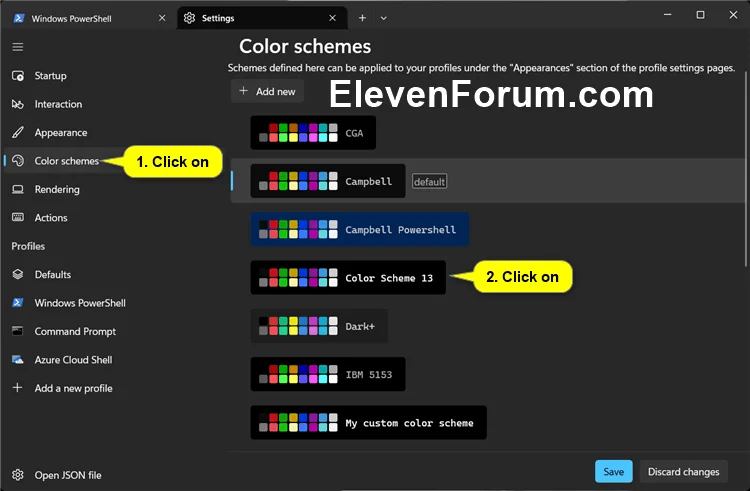Click the plus icon on the Add new button
This screenshot has width=750, height=491.
click(x=243, y=91)
